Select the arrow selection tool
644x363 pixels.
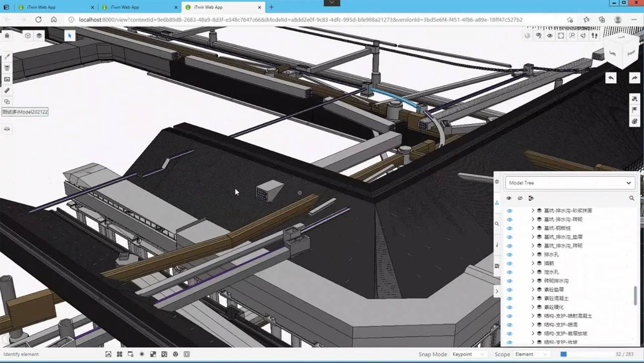point(69,36)
